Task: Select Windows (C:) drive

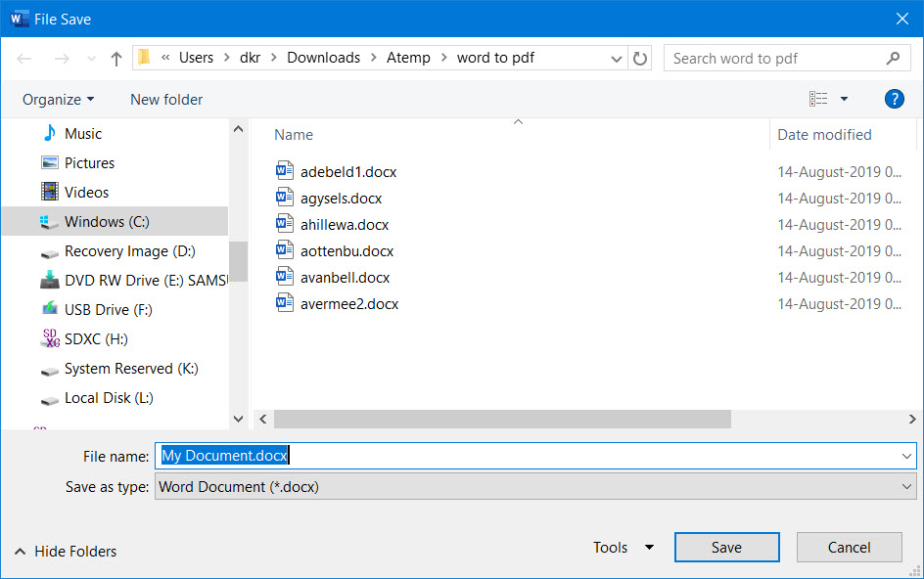Action: (115, 221)
